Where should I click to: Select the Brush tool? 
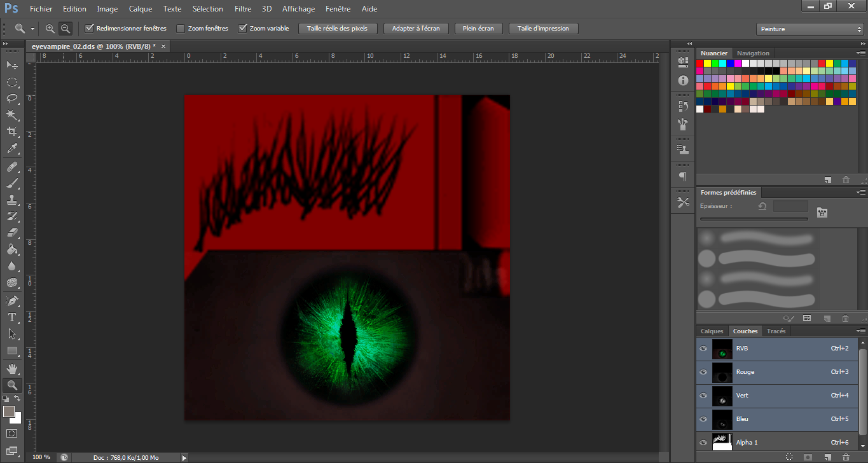(11, 184)
